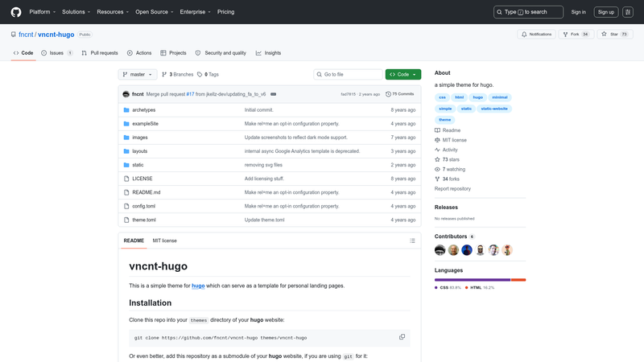
Task: Expand the green Code dropdown
Action: click(403, 74)
